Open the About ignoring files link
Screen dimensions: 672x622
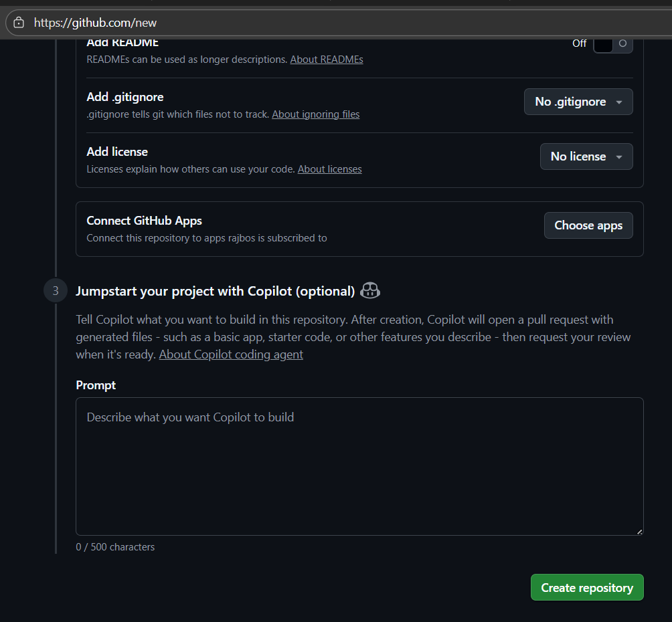315,114
